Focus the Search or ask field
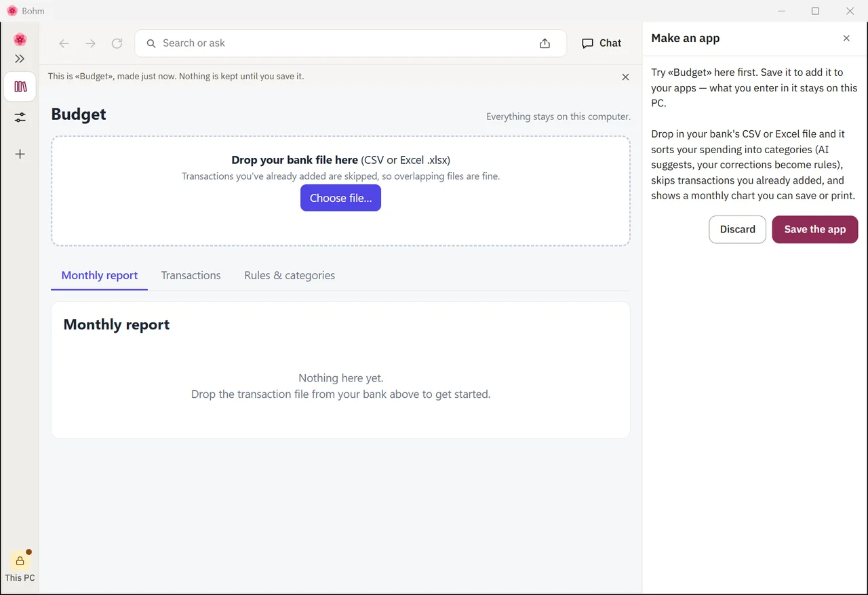This screenshot has height=595, width=868. click(351, 43)
